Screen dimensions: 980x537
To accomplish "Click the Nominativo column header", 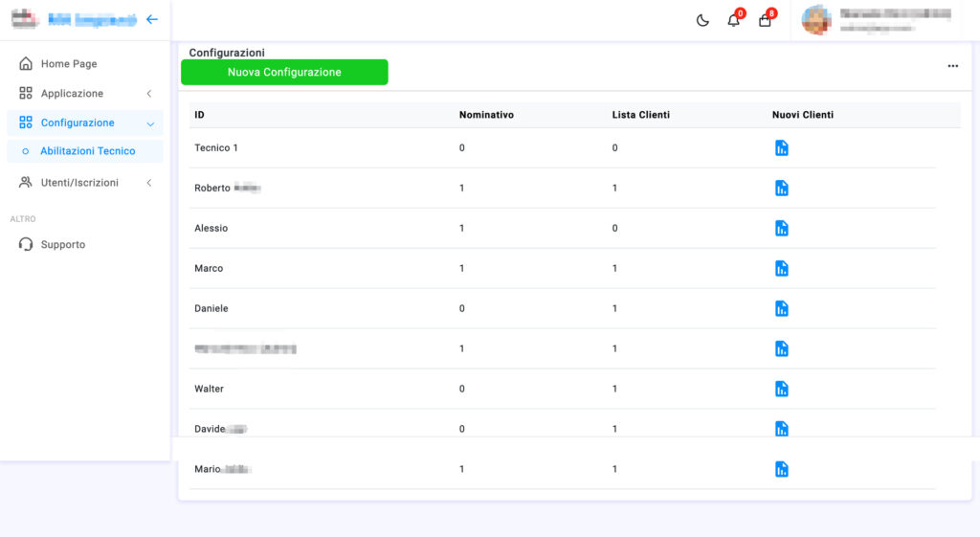I will [x=486, y=115].
